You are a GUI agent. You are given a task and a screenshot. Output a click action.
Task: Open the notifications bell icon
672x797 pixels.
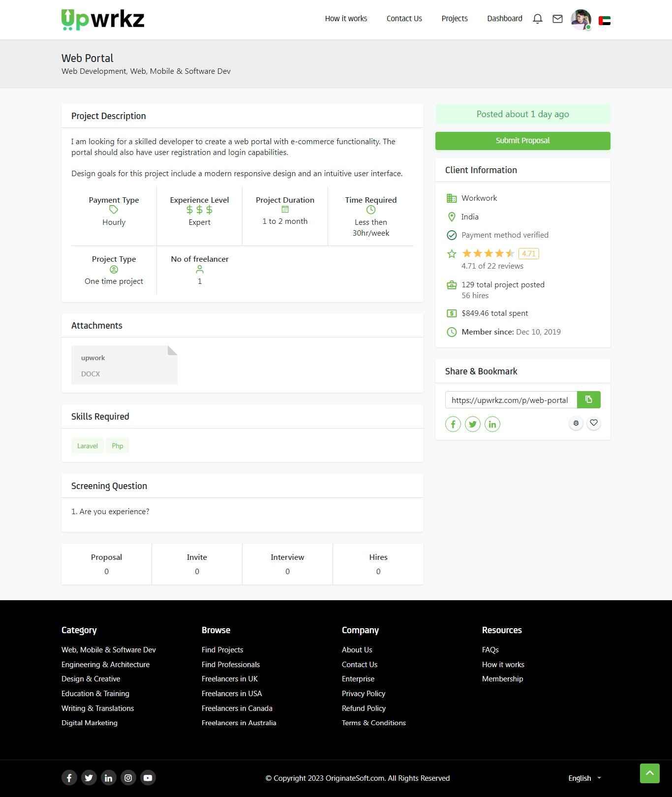538,19
